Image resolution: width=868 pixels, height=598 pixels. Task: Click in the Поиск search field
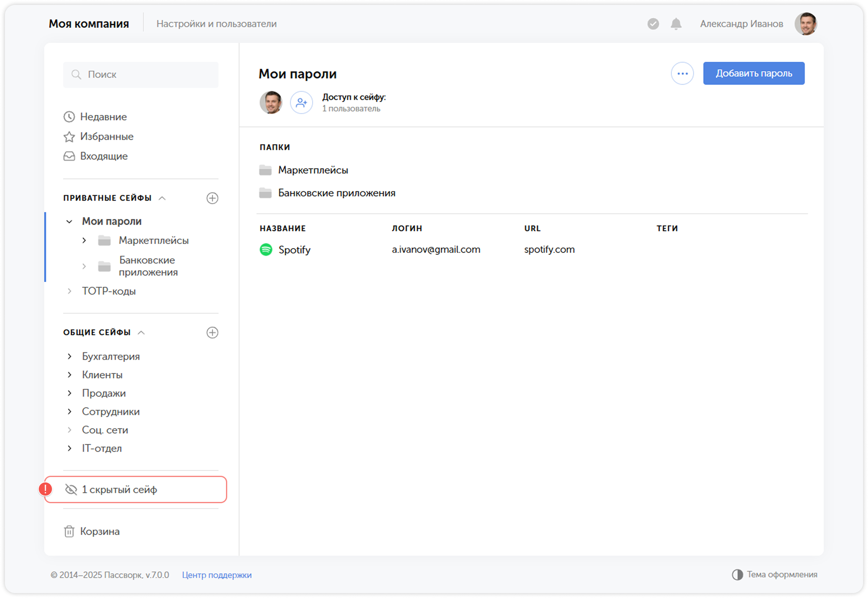[141, 74]
